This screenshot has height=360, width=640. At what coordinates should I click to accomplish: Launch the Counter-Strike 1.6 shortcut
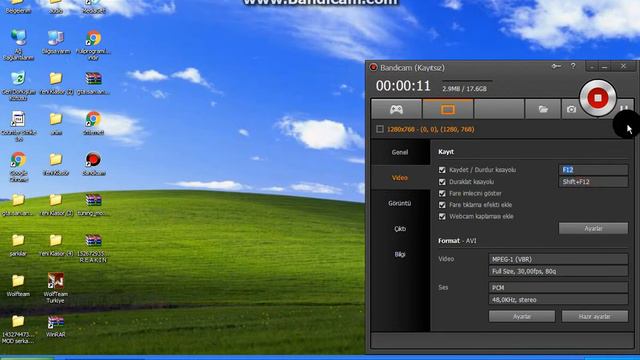[18, 126]
